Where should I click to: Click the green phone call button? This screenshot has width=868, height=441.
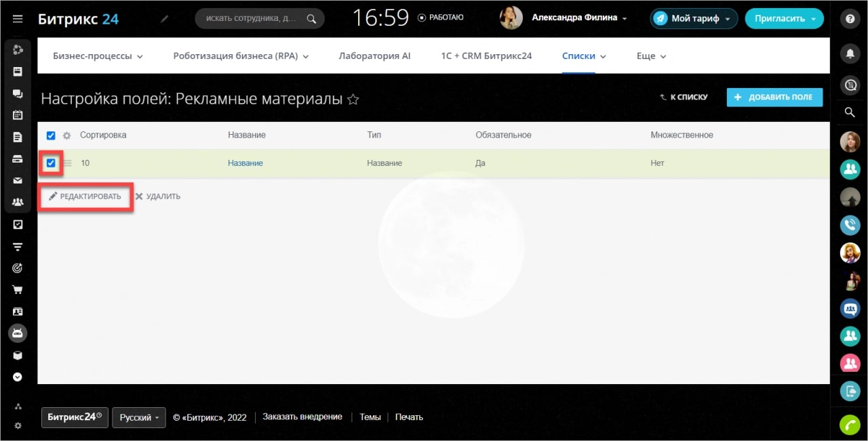pos(849,425)
